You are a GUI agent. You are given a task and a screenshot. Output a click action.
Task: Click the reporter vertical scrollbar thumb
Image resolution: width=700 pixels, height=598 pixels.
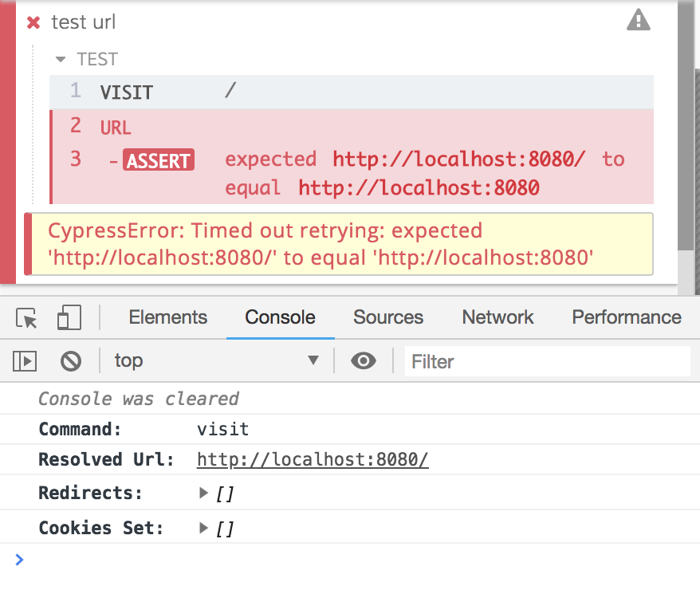686,125
